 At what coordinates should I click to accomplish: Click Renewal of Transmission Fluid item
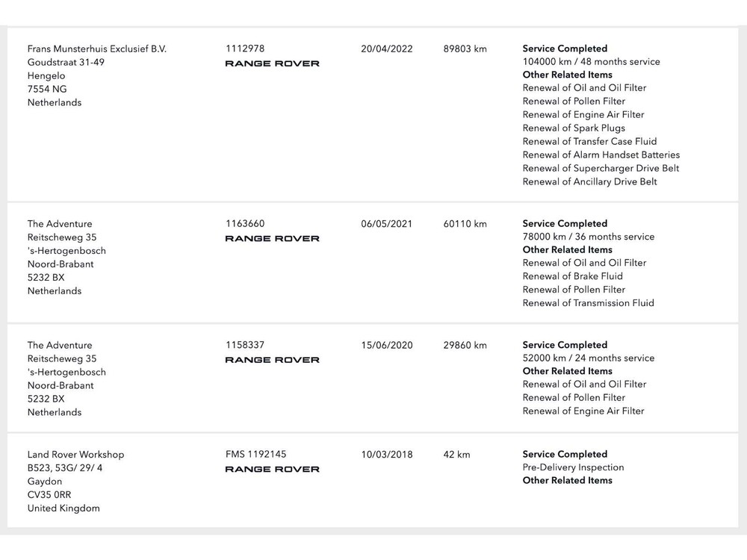click(588, 303)
